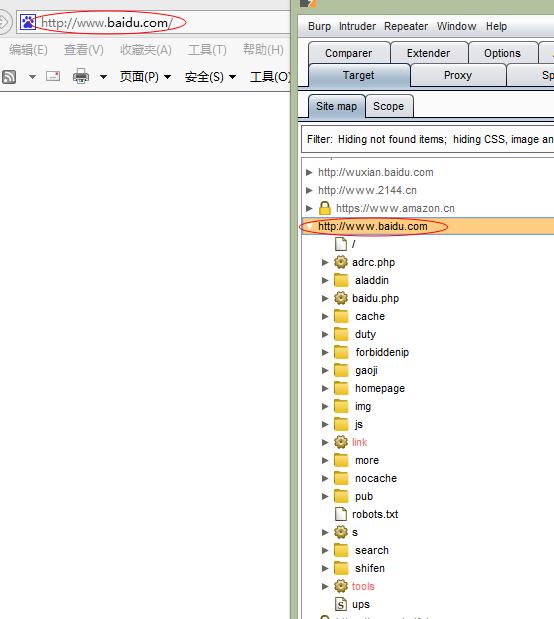Screen dimensions: 554x619
Task: Click the gear icon next to adrc.php
Action: pyautogui.click(x=341, y=262)
